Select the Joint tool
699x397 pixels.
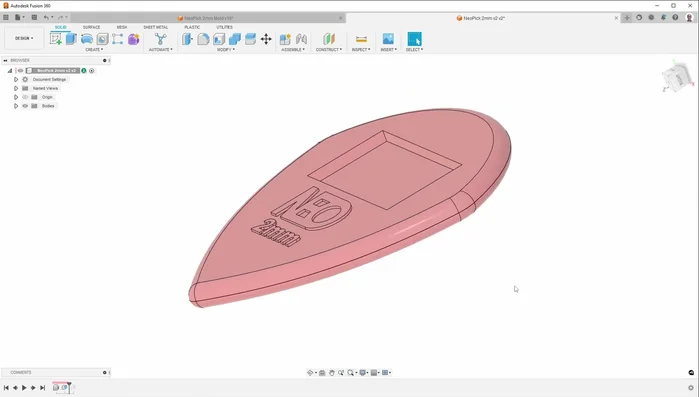tap(301, 39)
